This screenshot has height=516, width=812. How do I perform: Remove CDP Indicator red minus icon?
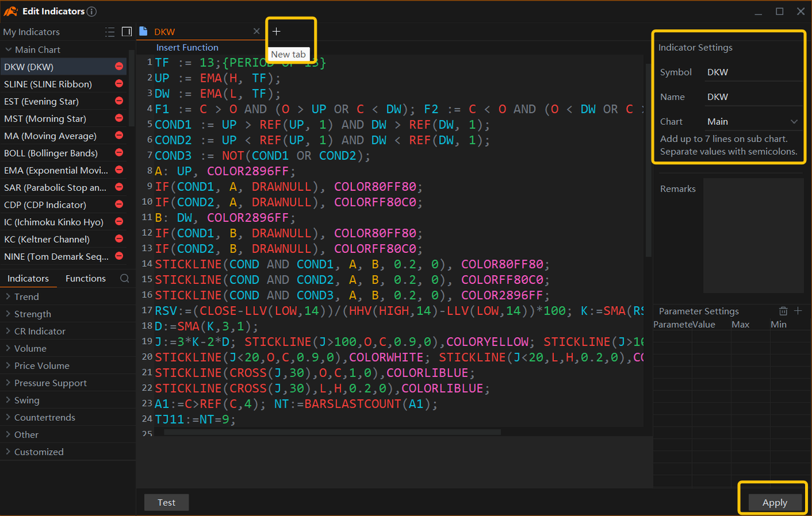[119, 205]
